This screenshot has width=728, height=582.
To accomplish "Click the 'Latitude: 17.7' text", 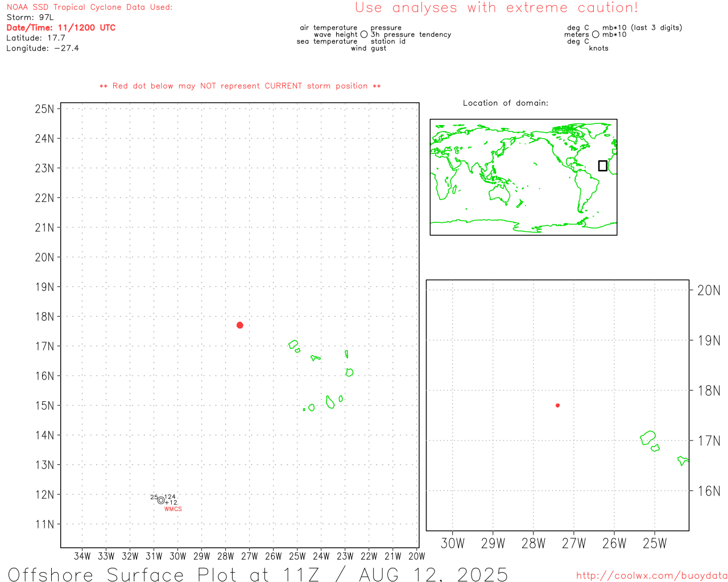I will [x=36, y=38].
